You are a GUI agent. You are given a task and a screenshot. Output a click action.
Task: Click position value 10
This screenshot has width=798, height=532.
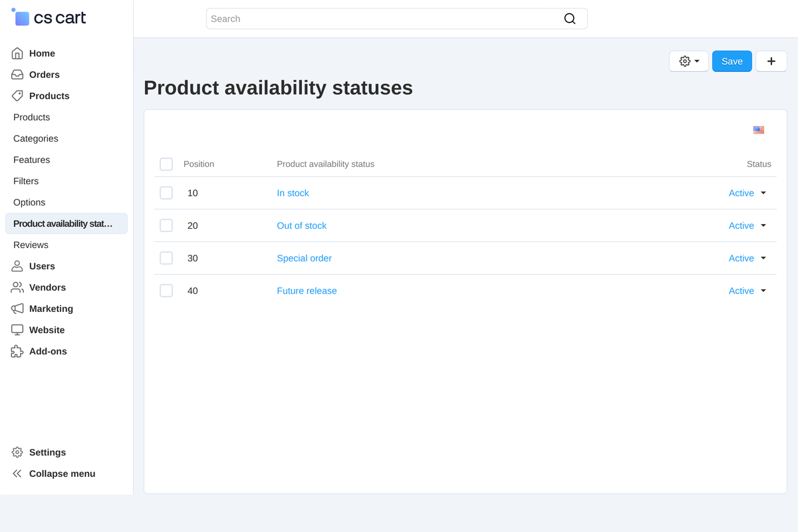pos(193,193)
